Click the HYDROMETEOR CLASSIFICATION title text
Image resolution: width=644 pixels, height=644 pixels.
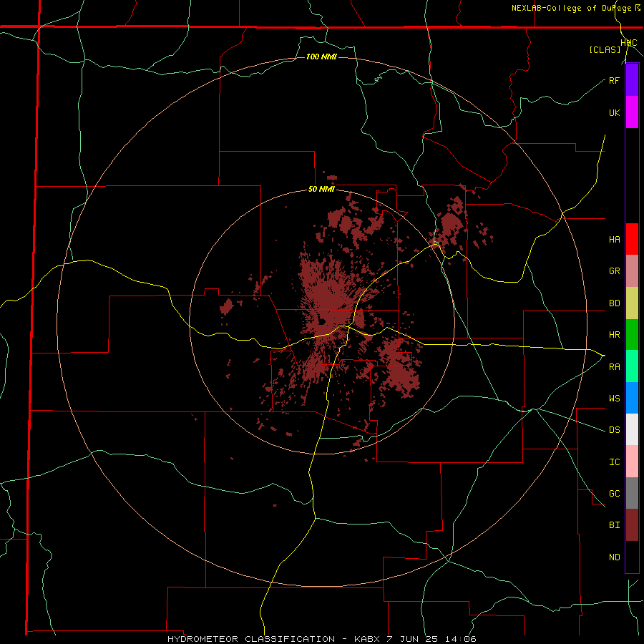click(x=251, y=639)
